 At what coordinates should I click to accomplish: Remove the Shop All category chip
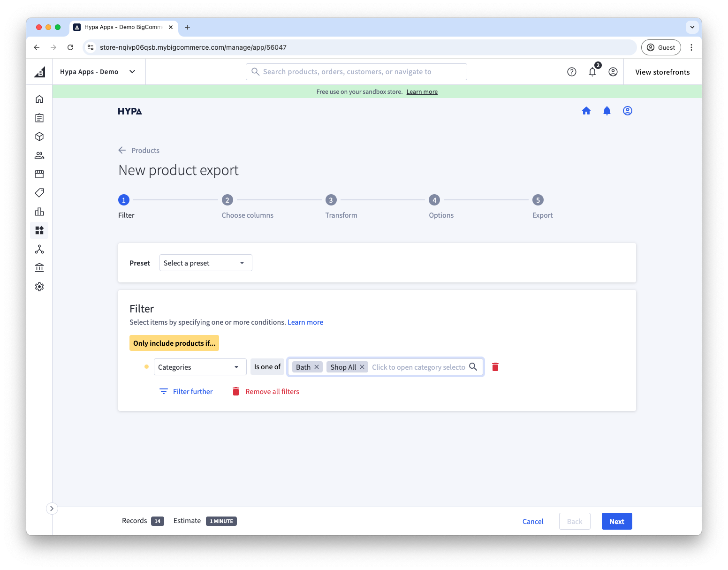[362, 367]
